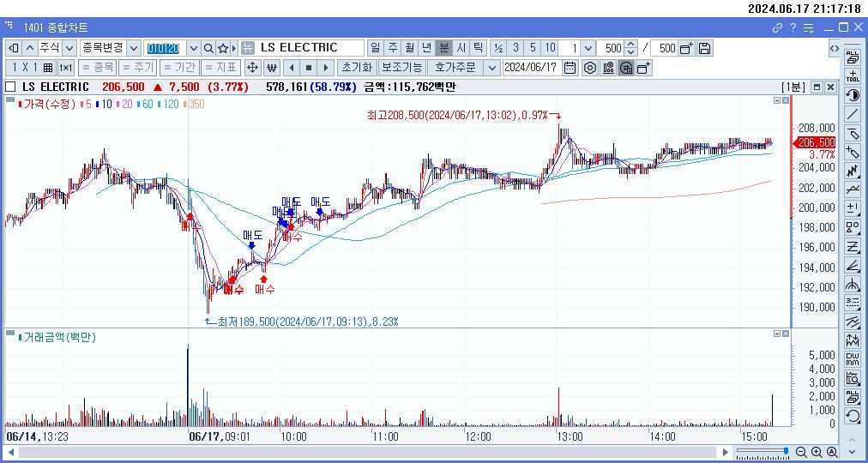Choose the 5 minute interval
The width and height of the screenshot is (868, 463).
533,48
